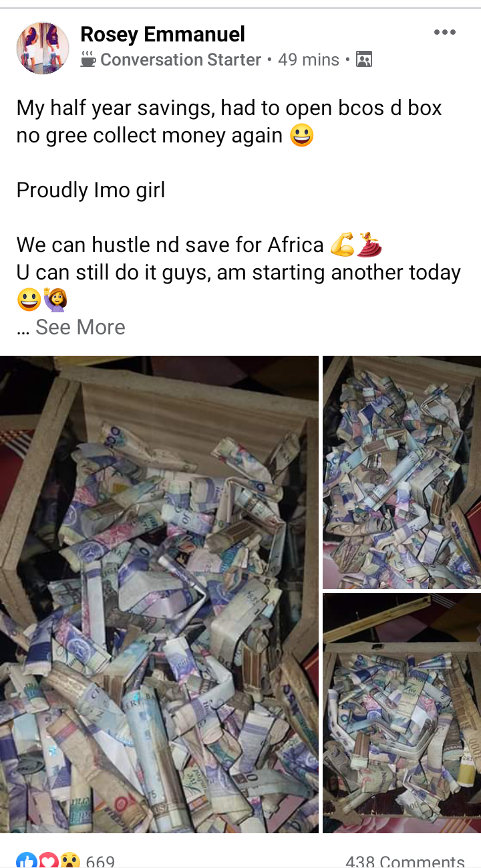The image size is (481, 868).
Task: Tap the grinning emoji after 'money again'
Action: point(301,136)
